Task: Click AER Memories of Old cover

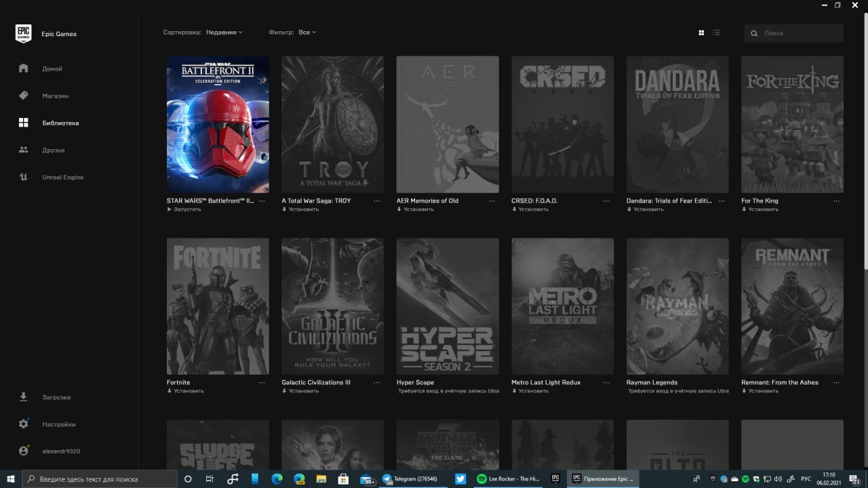Action: [x=448, y=125]
